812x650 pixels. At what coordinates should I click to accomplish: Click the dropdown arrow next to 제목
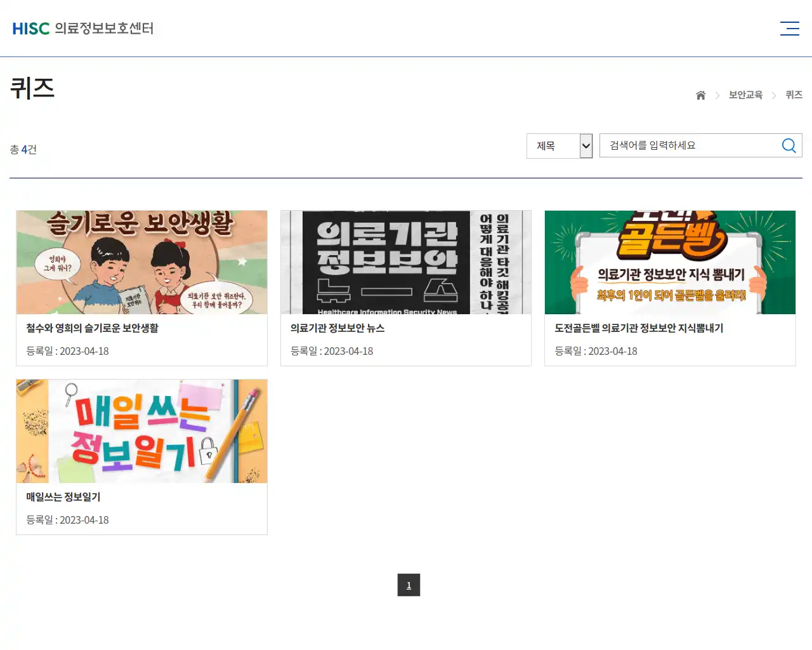click(584, 145)
